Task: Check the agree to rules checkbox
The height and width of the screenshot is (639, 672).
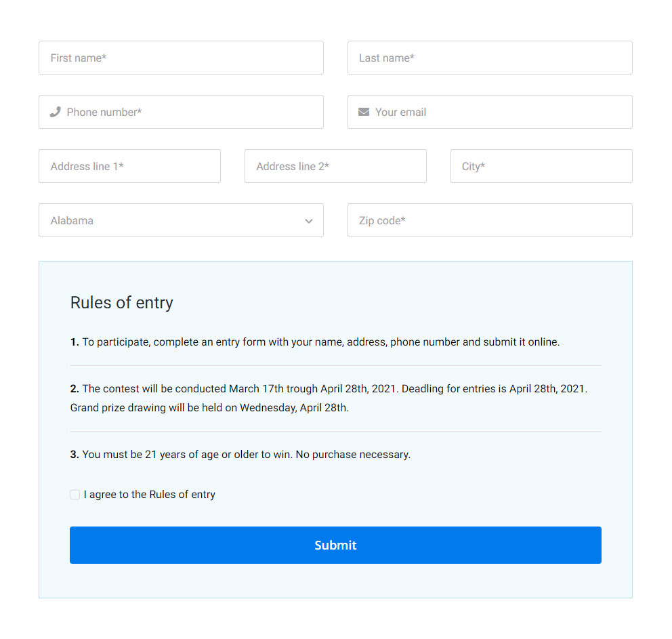Action: point(75,495)
